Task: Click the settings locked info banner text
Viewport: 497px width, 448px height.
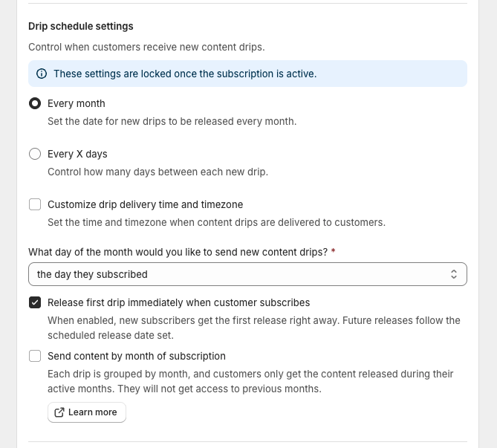Action: pyautogui.click(x=185, y=74)
